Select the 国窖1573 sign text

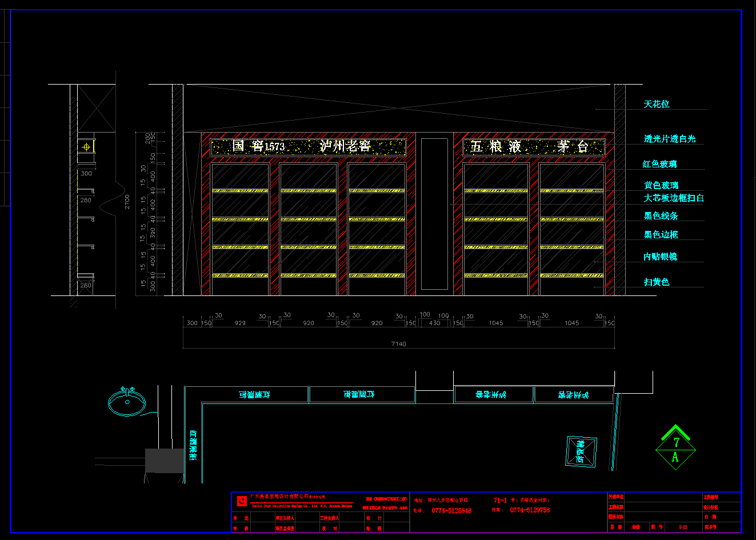click(258, 146)
